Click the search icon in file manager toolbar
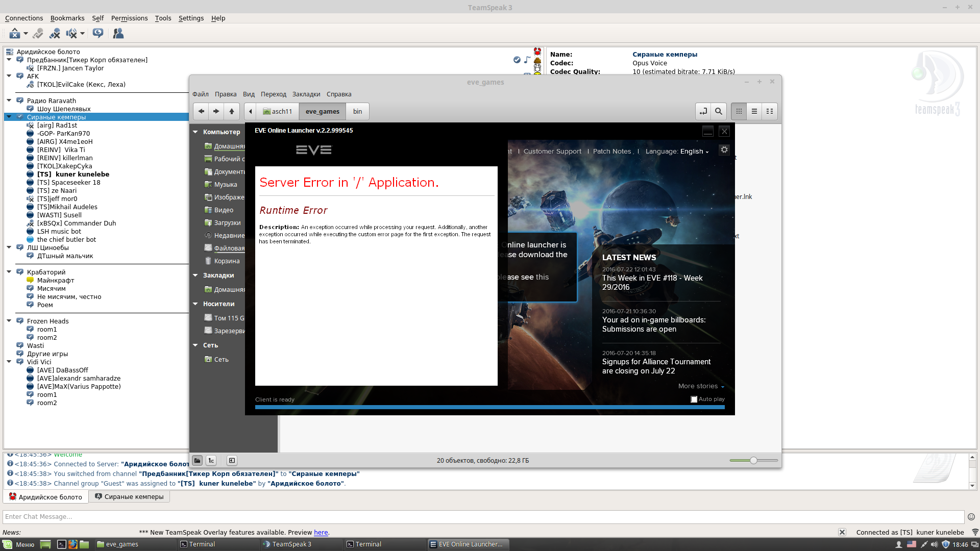Screen dimensions: 980x551 [x=719, y=111]
